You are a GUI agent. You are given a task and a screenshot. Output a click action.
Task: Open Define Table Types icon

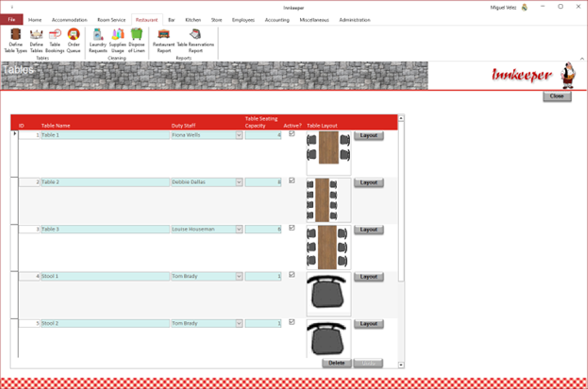pos(16,41)
